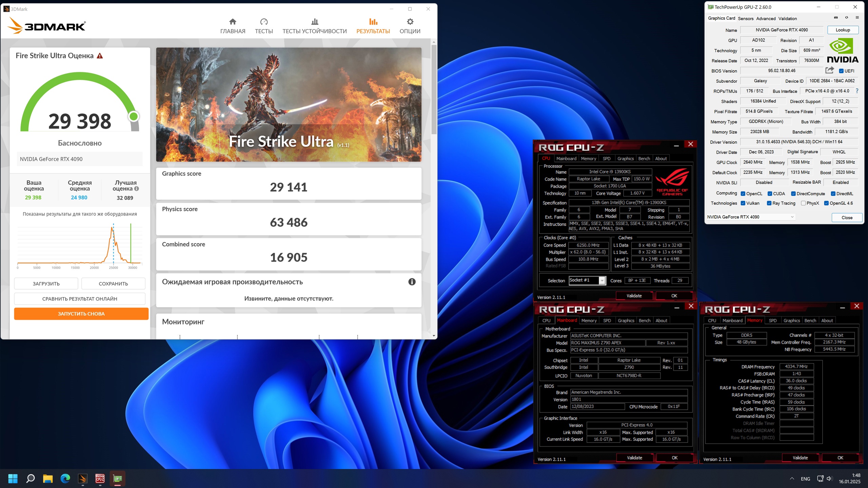868x488 pixels.
Task: Click the taskbar clock showing 1:48
Action: (x=850, y=478)
